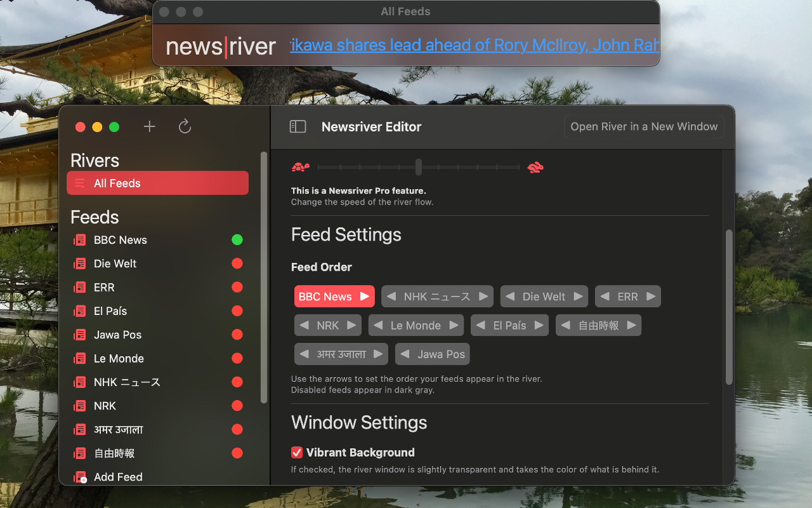
Task: Move Le Monde left in feed order
Action: pos(378,325)
